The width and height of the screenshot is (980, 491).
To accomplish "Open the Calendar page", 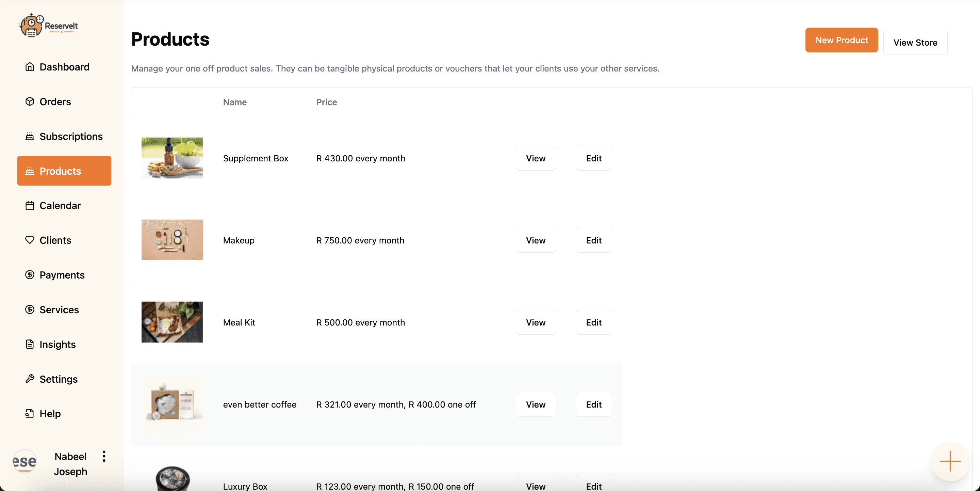I will [64, 206].
